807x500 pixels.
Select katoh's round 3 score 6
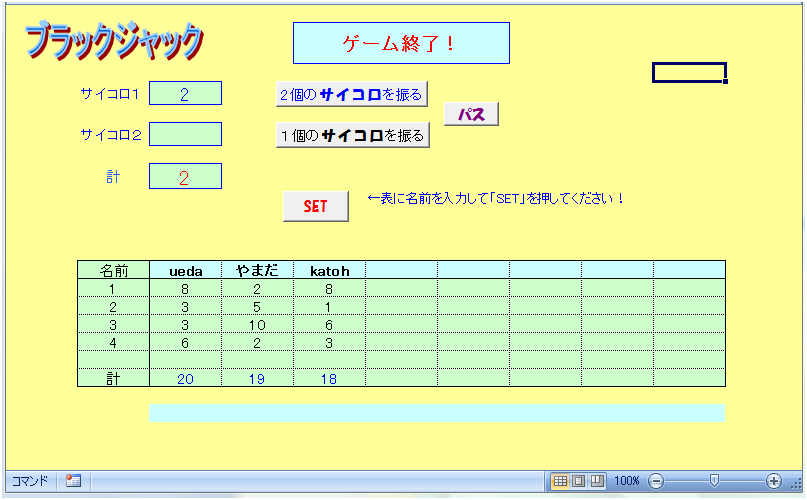(x=329, y=323)
